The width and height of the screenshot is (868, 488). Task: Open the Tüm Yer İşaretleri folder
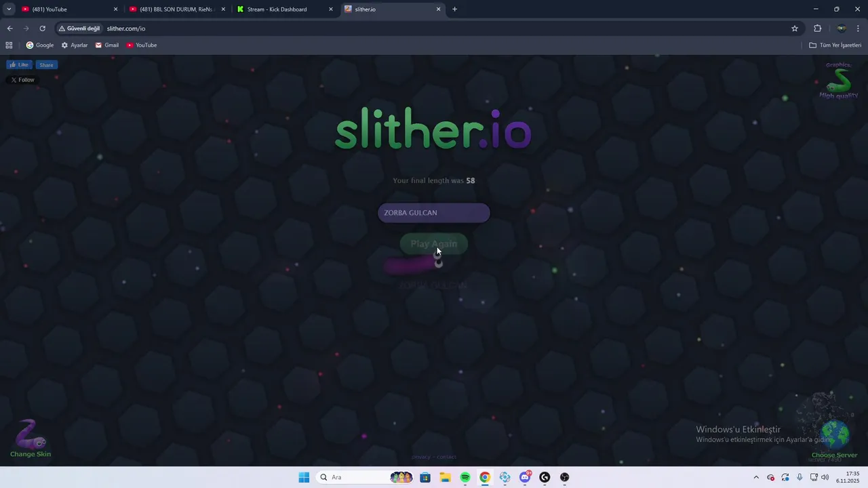click(x=835, y=45)
